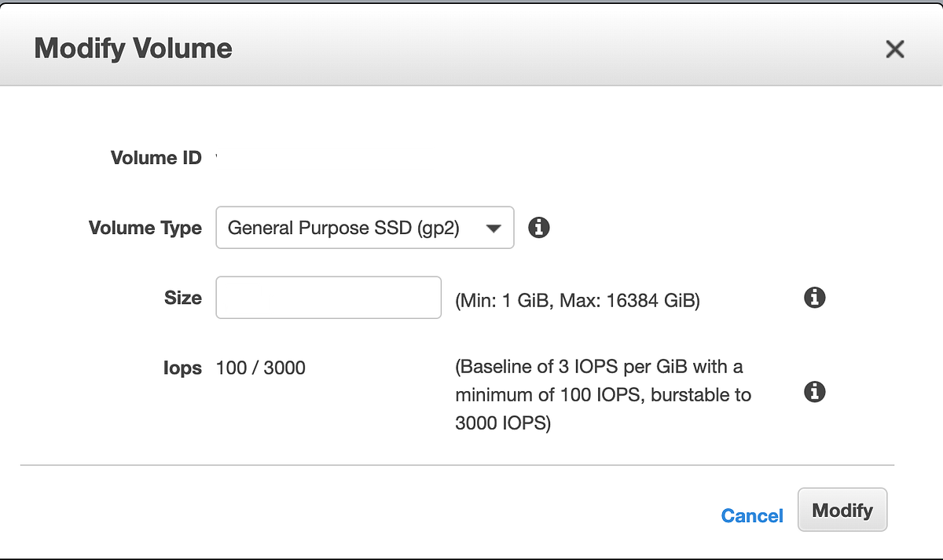
Task: Click the Min 1 GiB, Max 16384 GiB hint
Action: (x=578, y=301)
